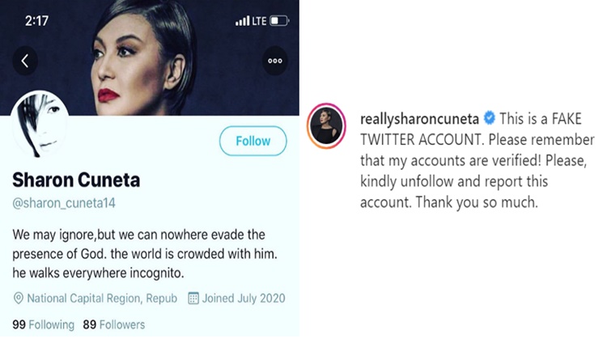
Task: Tap the back arrow on the profile header
Action: (25, 61)
